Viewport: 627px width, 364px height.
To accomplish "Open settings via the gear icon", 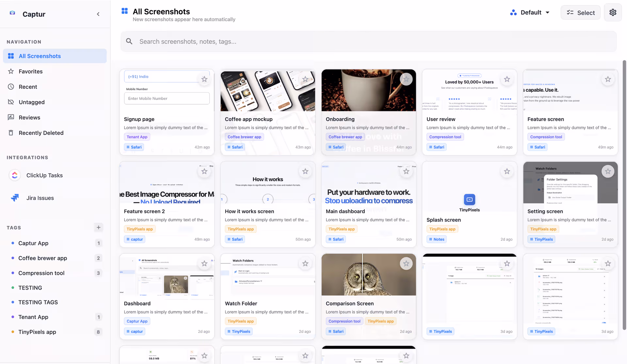I will point(613,12).
